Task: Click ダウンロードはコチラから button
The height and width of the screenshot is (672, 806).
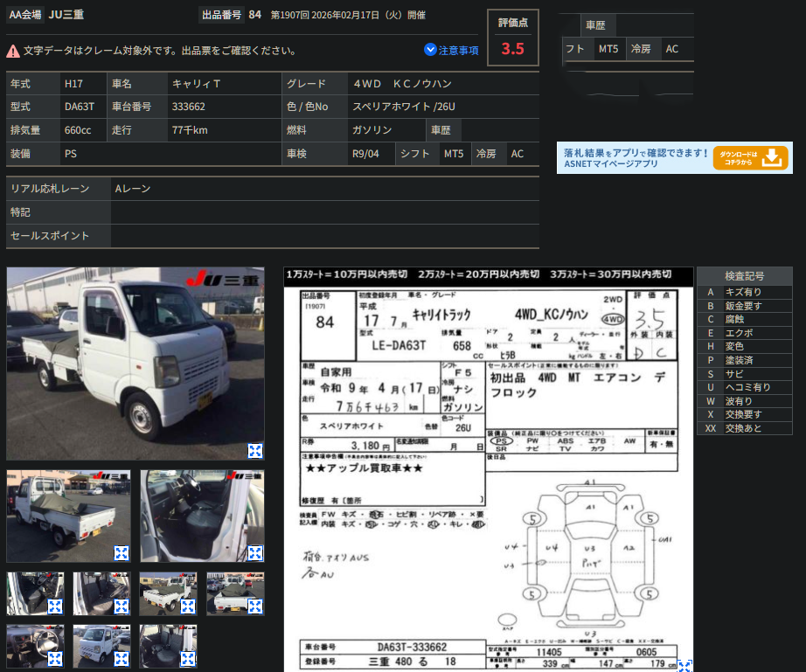Action: pos(750,157)
